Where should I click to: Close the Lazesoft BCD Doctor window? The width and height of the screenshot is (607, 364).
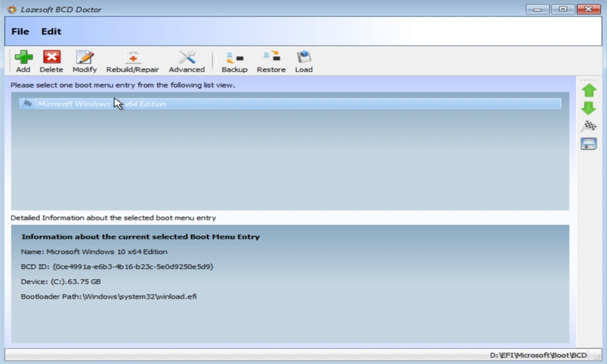(588, 9)
